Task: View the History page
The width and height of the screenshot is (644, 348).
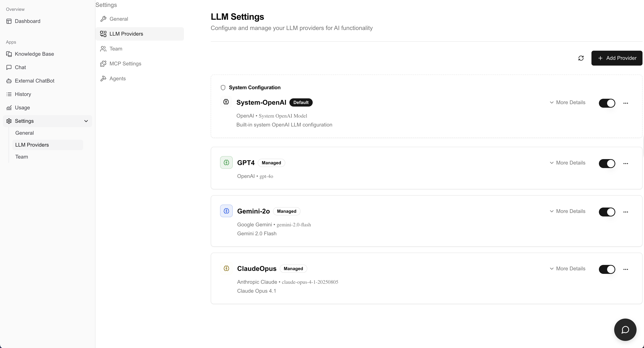Action: pos(23,94)
